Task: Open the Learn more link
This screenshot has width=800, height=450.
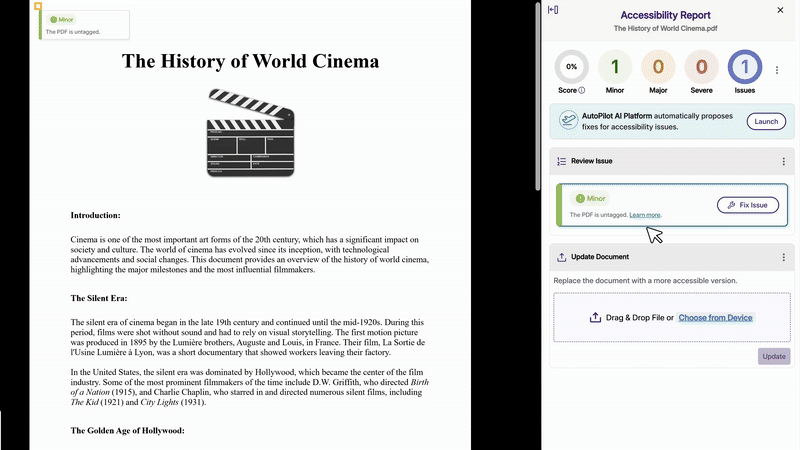Action: [x=645, y=215]
